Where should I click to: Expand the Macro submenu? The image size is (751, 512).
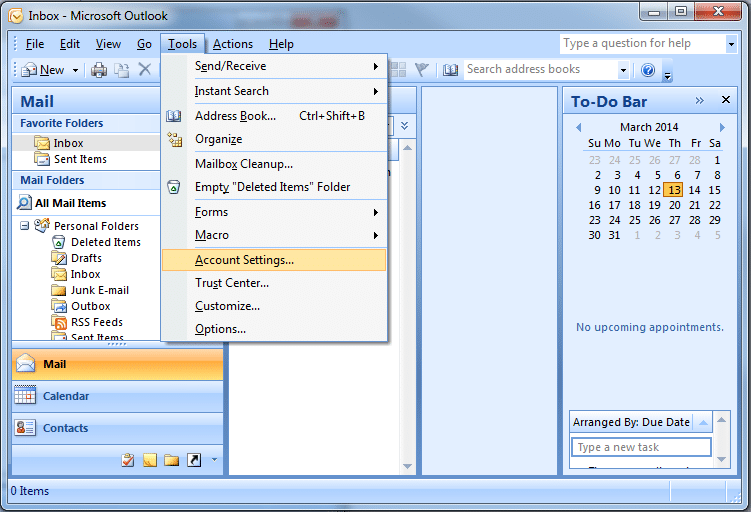click(274, 235)
